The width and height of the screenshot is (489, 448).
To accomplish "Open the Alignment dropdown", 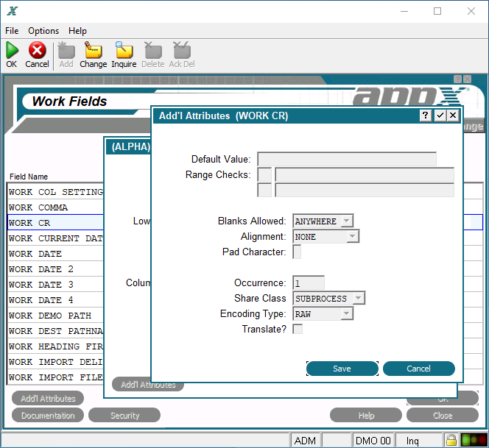I will 353,236.
